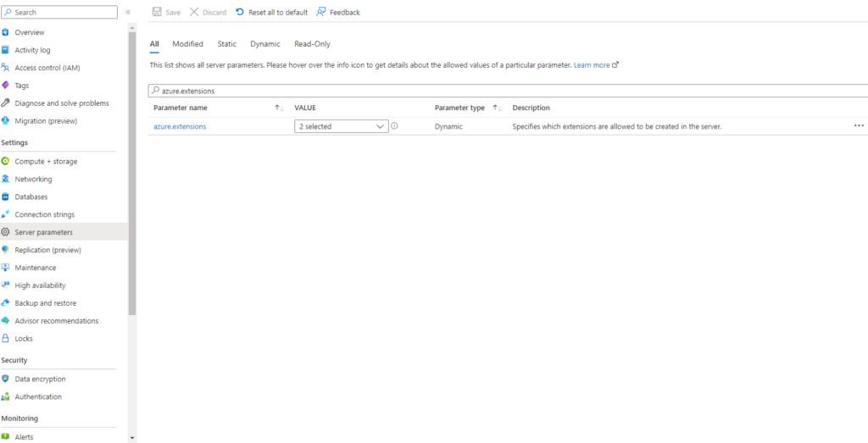This screenshot has width=868, height=443.
Task: Open the azure.extensions parameter link
Action: (x=180, y=127)
